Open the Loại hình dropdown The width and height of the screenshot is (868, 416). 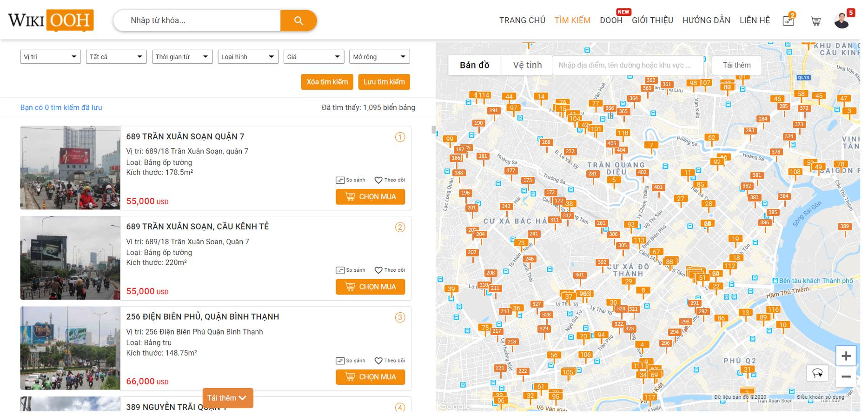pos(248,57)
